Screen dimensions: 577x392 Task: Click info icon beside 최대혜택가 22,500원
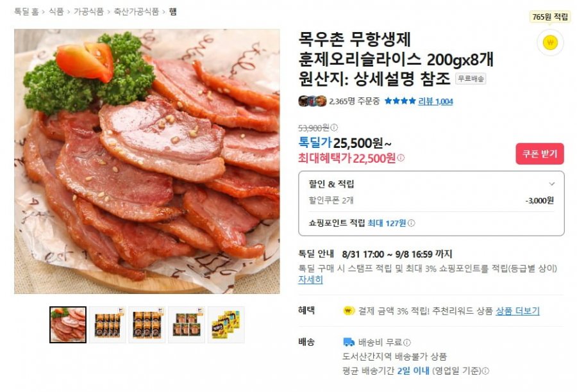click(401, 158)
